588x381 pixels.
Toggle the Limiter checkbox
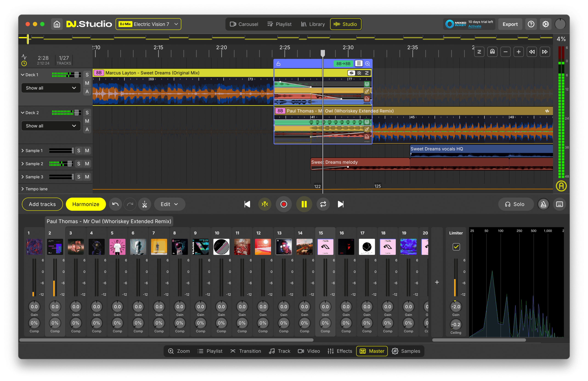pos(456,247)
